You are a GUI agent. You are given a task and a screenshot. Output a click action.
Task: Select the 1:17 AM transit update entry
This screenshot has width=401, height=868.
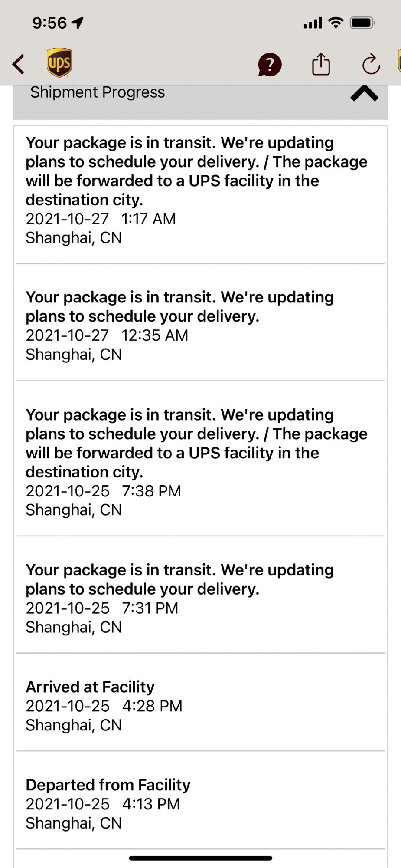pos(200,195)
